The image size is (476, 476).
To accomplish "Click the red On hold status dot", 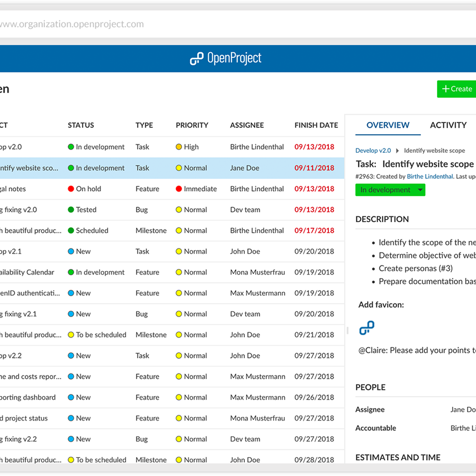I will pyautogui.click(x=71, y=189).
